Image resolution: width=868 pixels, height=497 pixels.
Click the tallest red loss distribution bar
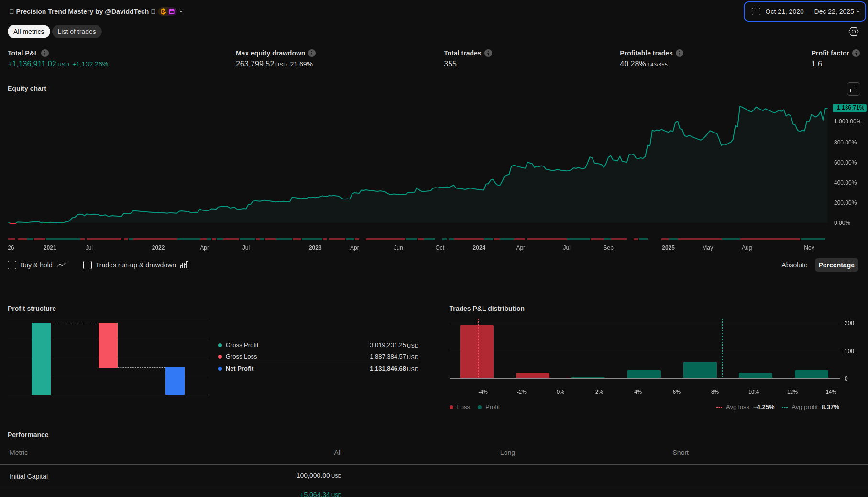click(x=476, y=352)
